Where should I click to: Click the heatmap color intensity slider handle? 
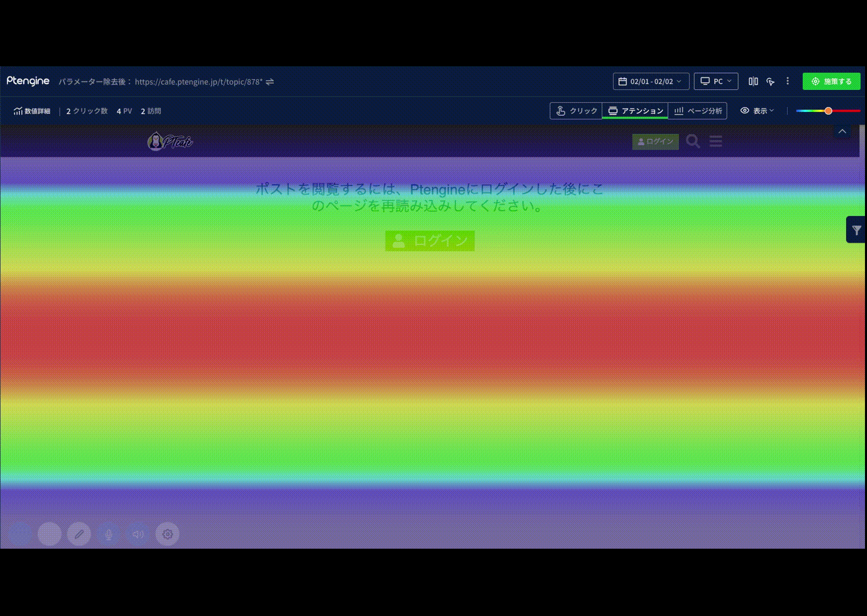828,111
